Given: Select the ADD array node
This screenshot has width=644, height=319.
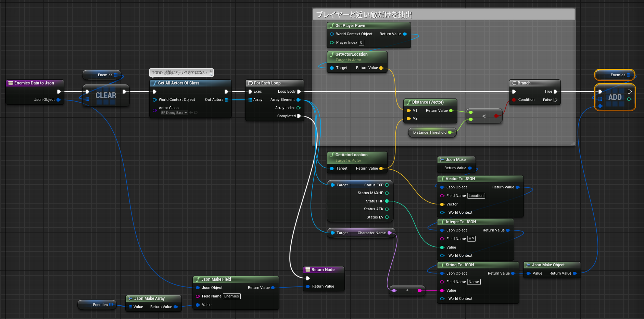Looking at the screenshot, I should point(615,97).
